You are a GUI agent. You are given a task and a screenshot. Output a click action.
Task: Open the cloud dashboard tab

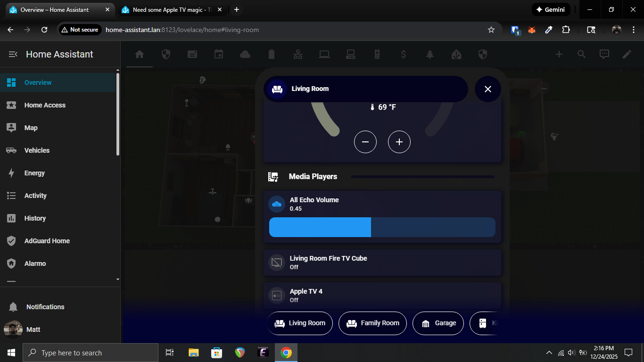(245, 54)
